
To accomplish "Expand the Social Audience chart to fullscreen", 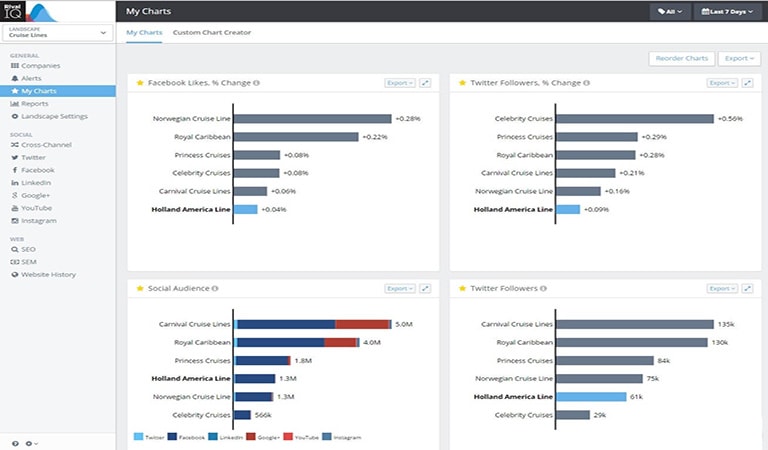I will [425, 288].
